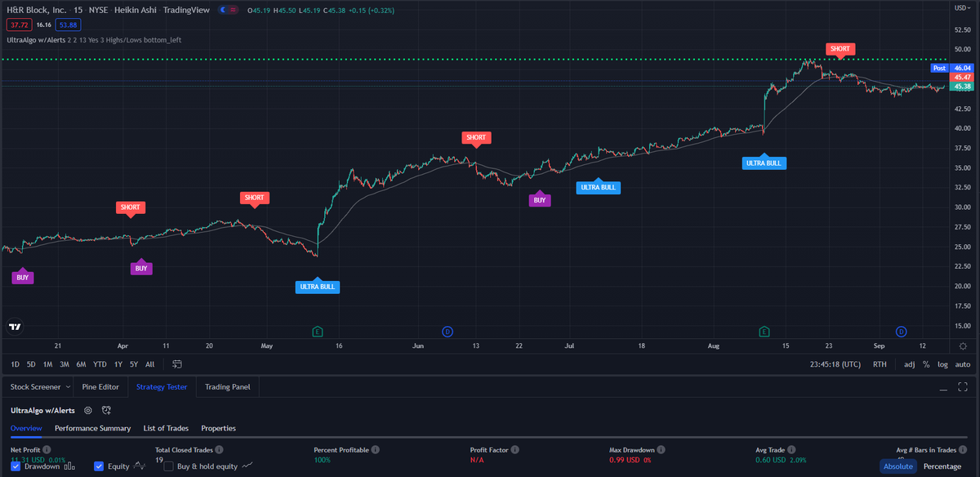Toggle auto scale
This screenshot has height=477, width=980.
963,364
